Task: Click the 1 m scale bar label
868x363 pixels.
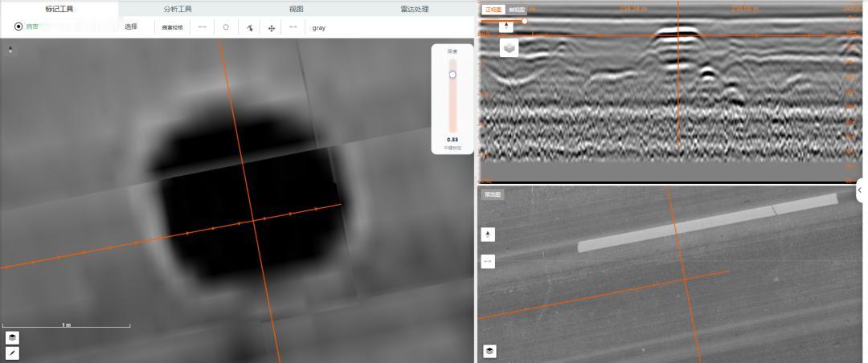Action: [67, 324]
